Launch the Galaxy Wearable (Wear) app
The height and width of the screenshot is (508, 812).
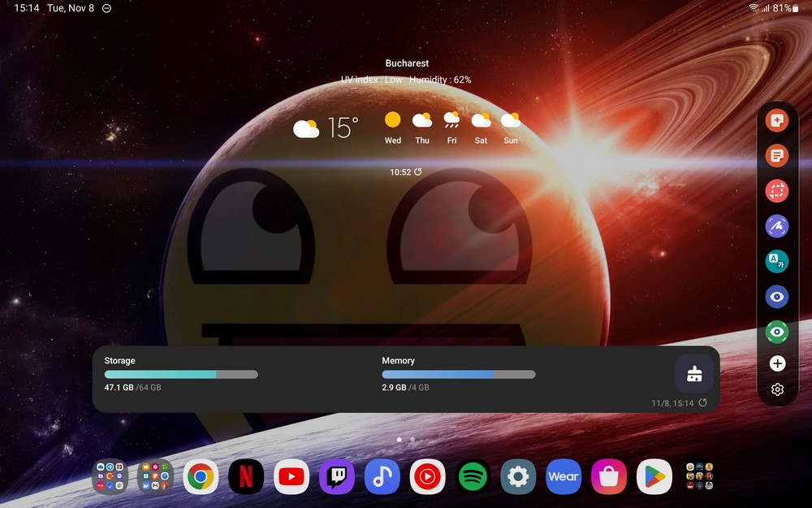point(564,477)
